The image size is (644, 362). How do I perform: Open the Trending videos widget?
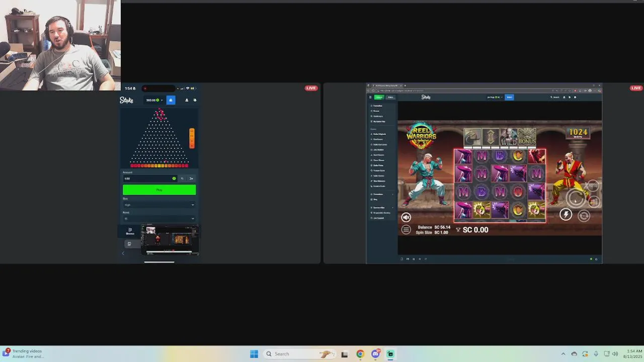[23, 354]
